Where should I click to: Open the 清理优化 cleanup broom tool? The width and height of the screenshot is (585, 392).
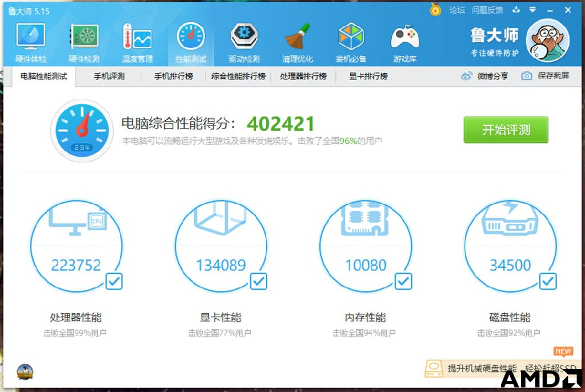pyautogui.click(x=297, y=42)
